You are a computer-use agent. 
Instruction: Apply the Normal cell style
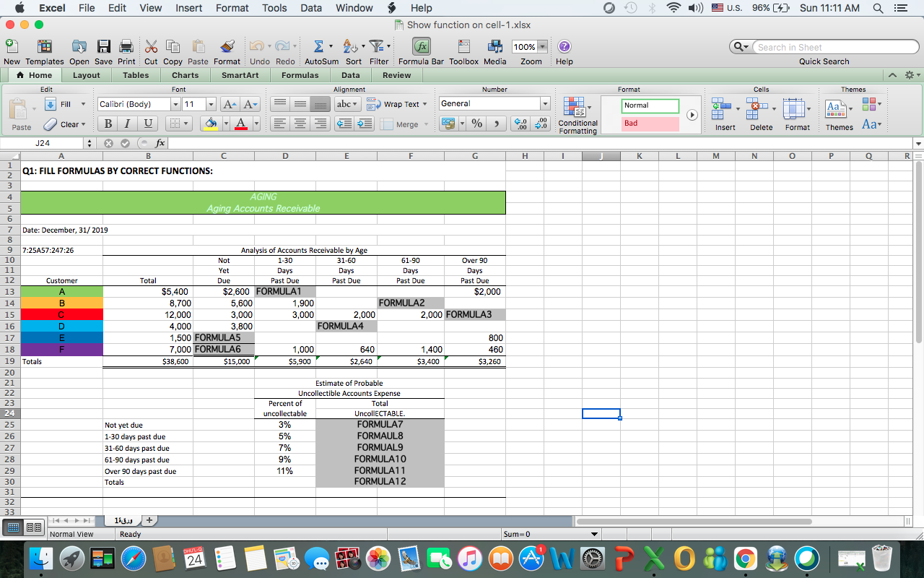[x=650, y=105]
